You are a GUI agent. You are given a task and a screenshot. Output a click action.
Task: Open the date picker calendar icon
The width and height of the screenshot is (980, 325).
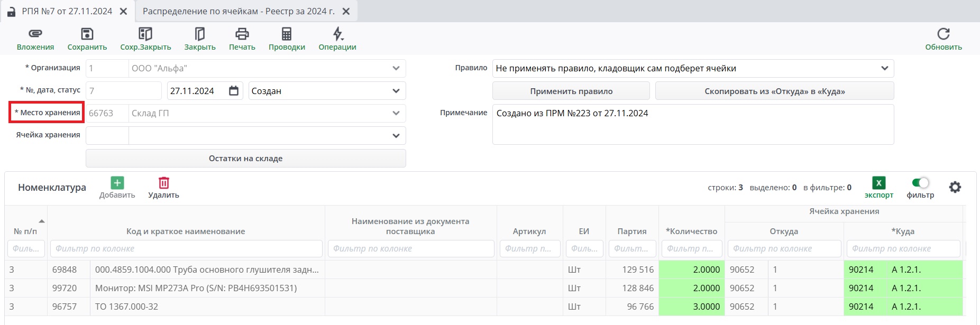(x=233, y=91)
